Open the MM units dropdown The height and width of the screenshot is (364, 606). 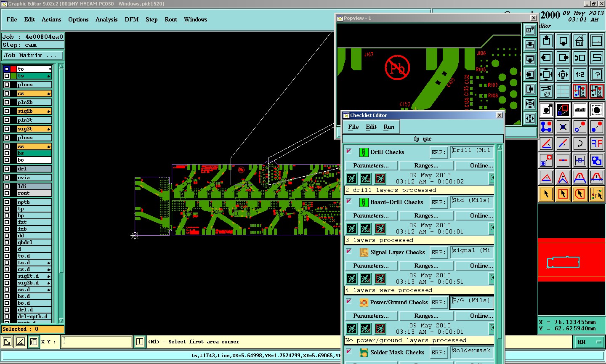(x=589, y=342)
